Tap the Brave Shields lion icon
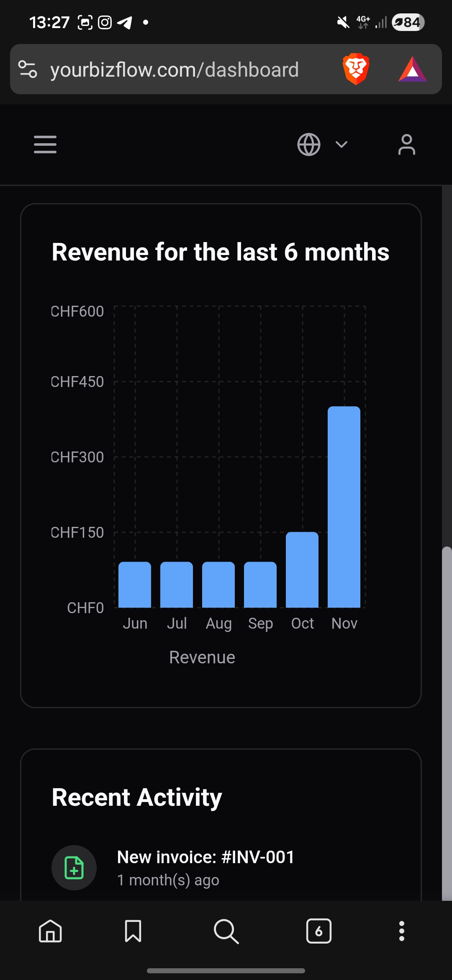This screenshot has width=452, height=980. tap(356, 69)
